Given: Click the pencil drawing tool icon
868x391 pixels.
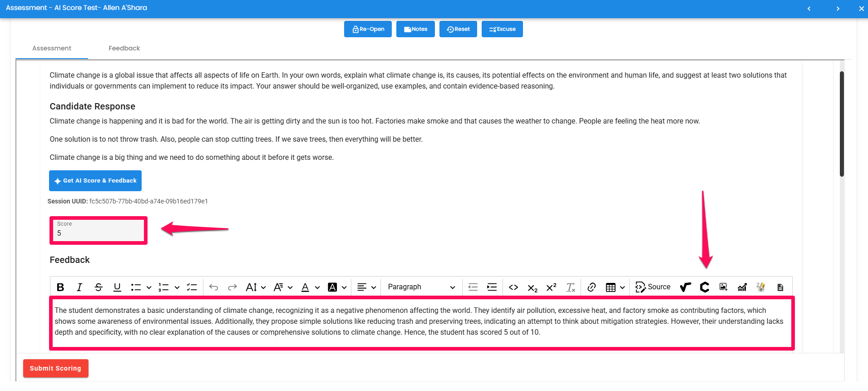Looking at the screenshot, I should [761, 287].
